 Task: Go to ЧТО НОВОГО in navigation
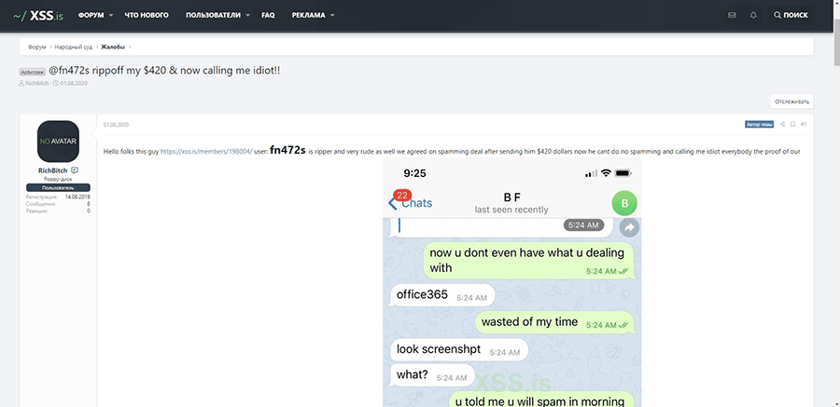tap(147, 16)
